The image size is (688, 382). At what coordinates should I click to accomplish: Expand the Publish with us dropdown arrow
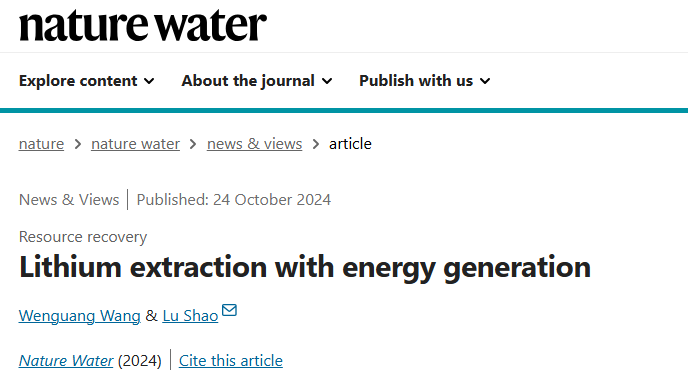click(485, 81)
